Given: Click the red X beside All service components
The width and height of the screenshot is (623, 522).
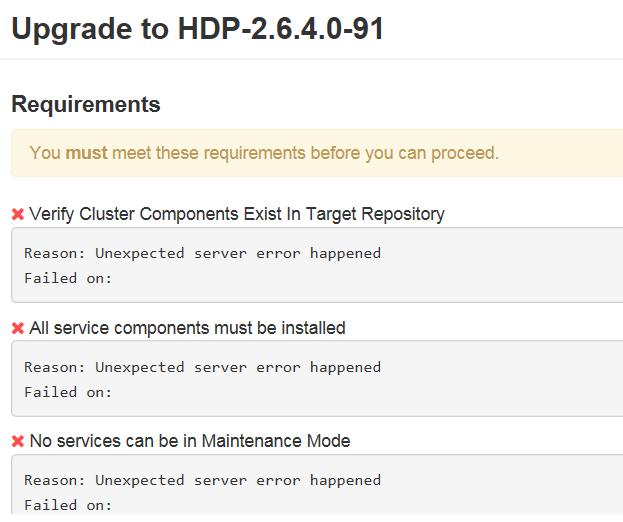Looking at the screenshot, I should tap(18, 328).
